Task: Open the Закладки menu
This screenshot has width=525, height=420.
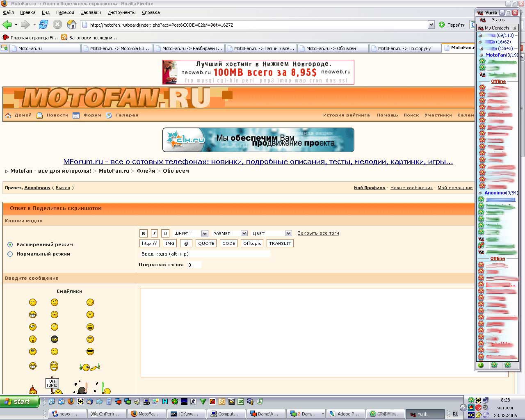Action: pos(91,12)
